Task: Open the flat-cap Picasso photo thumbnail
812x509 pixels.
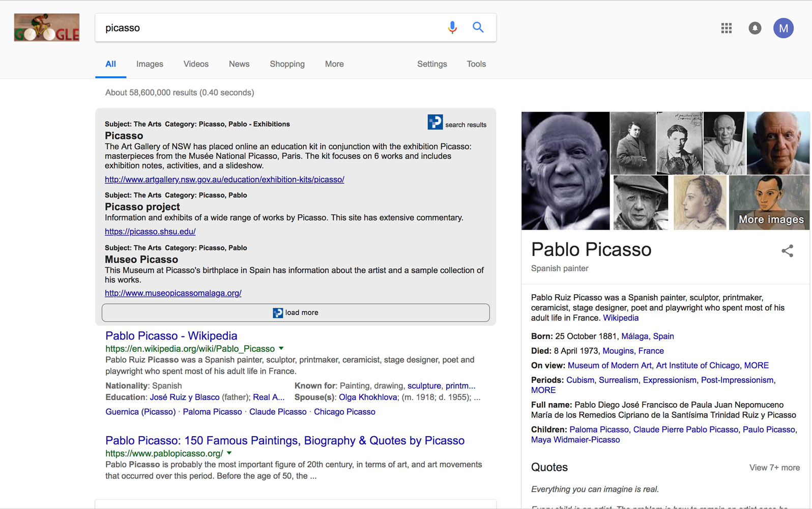Action: [641, 203]
